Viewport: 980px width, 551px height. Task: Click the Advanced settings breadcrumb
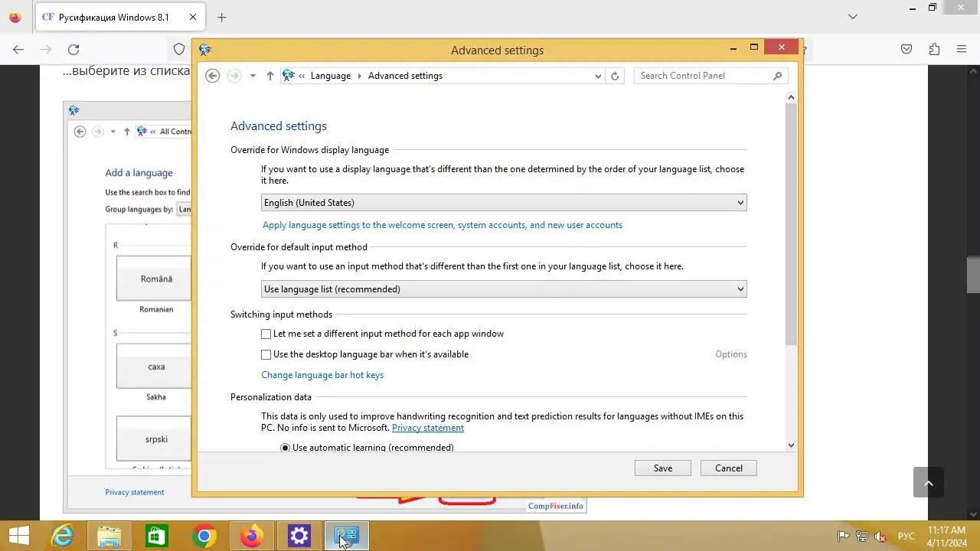tap(405, 76)
